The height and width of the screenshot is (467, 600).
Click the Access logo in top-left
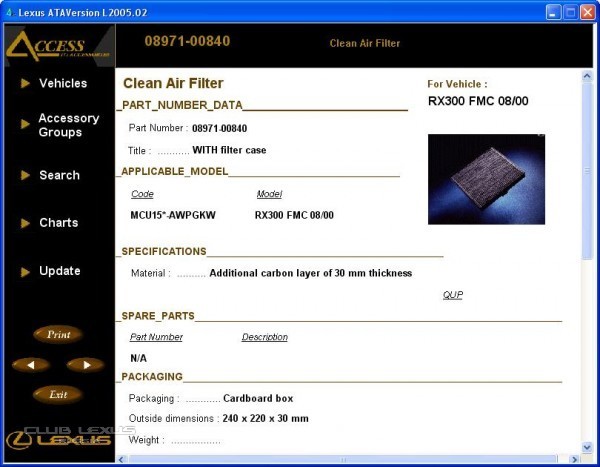(57, 45)
